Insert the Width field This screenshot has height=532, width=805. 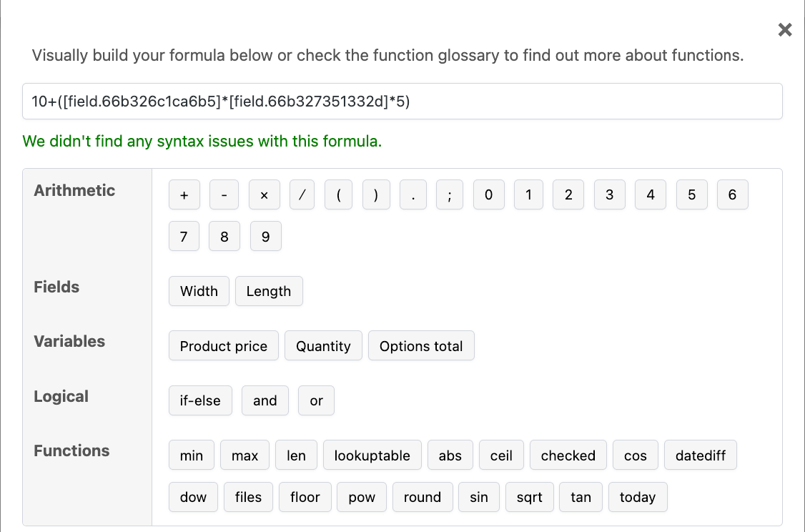199,291
